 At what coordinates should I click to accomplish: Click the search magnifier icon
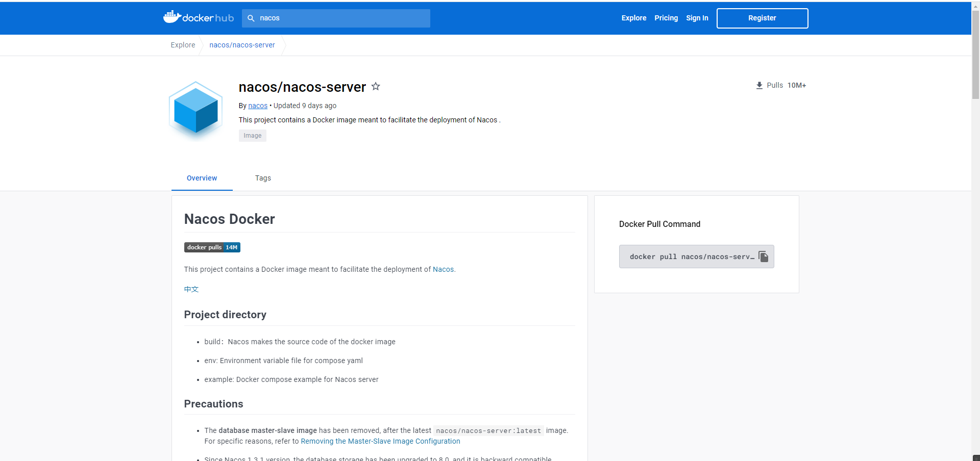251,18
